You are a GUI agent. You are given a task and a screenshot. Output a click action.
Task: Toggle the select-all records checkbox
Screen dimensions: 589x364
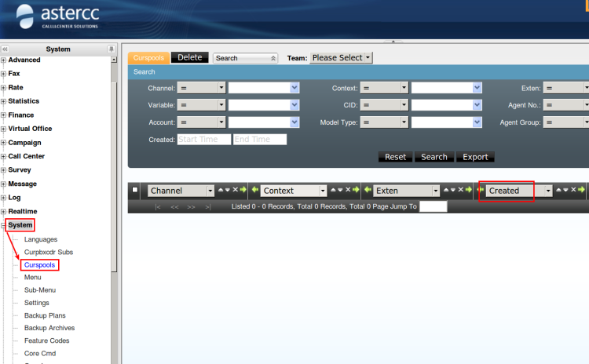click(135, 191)
